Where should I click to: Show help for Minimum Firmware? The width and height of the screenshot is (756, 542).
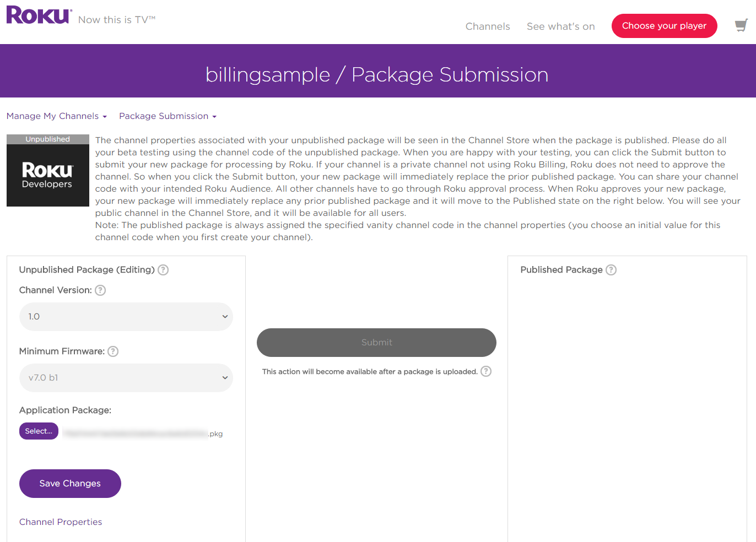113,351
